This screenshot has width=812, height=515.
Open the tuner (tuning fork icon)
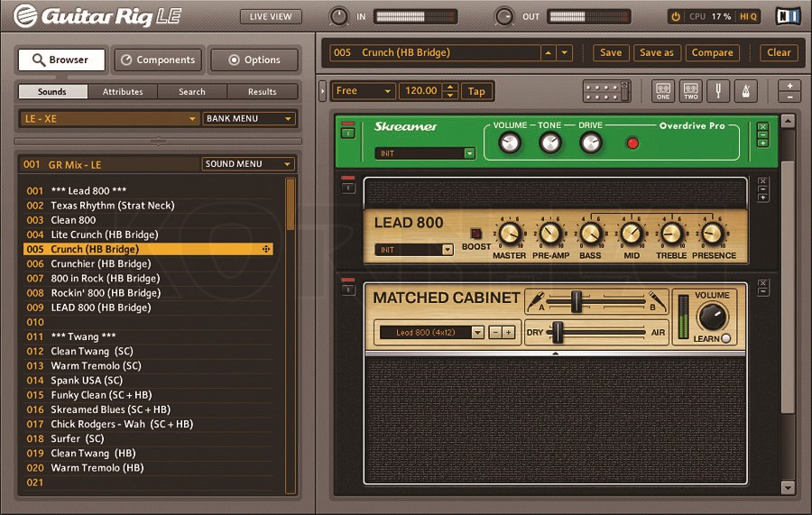[718, 92]
